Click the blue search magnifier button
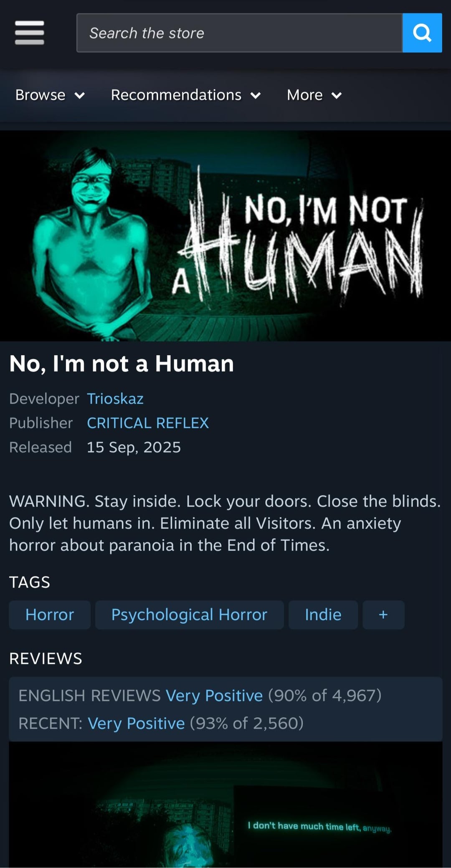The image size is (451, 868). coord(422,33)
